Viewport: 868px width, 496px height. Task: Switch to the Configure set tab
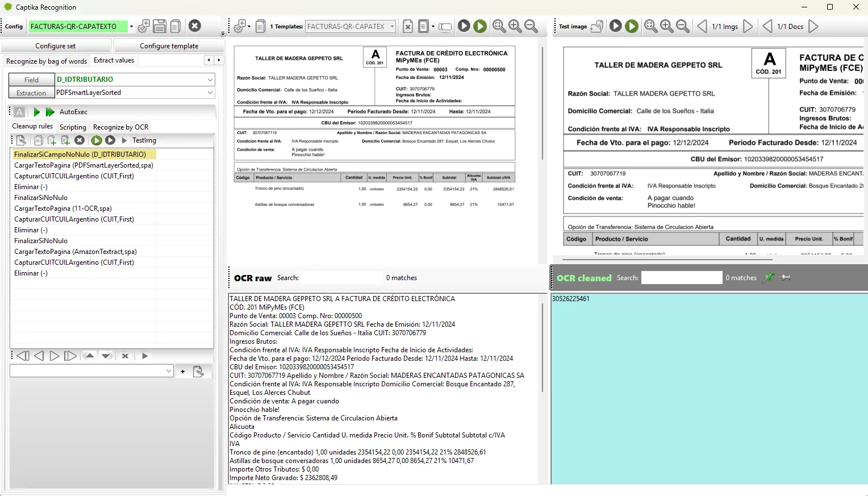56,46
